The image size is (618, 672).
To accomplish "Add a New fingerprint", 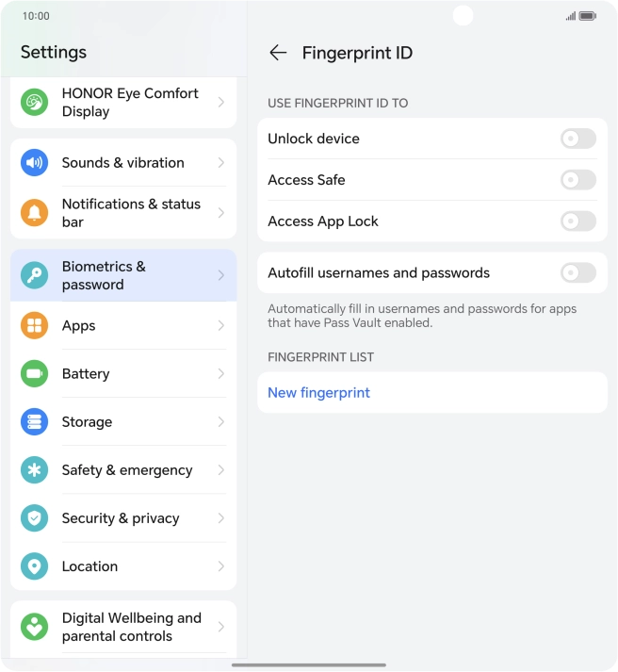I will coord(319,393).
